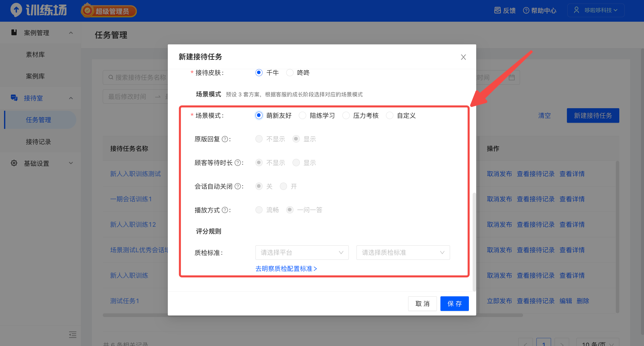
Task: Choose 开 for 会话自动关闭
Action: [x=283, y=186]
